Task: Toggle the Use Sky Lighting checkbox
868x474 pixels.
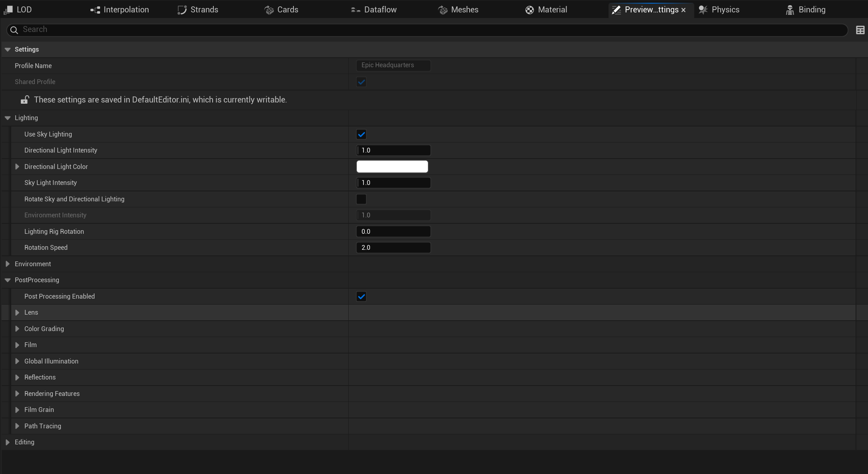Action: (x=361, y=135)
